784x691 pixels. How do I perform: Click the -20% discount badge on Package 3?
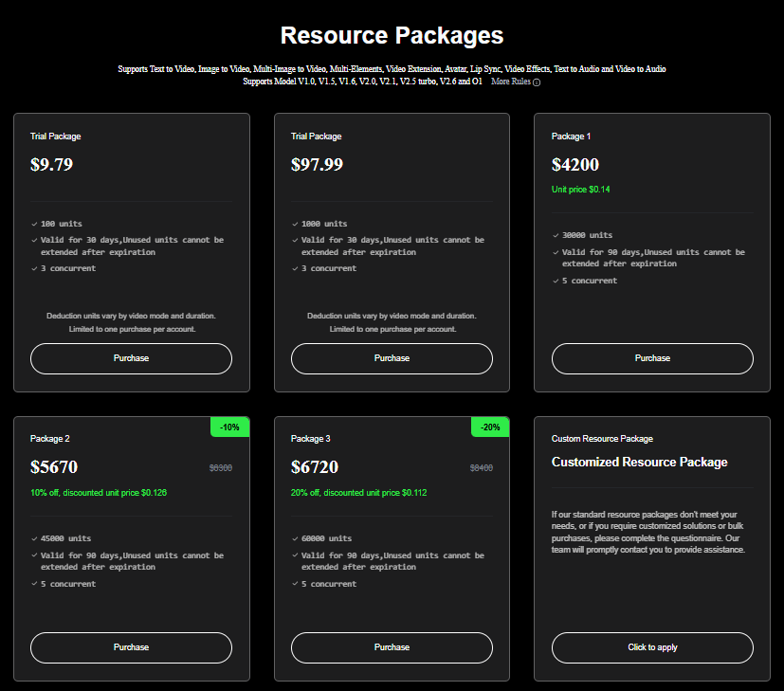(x=490, y=427)
